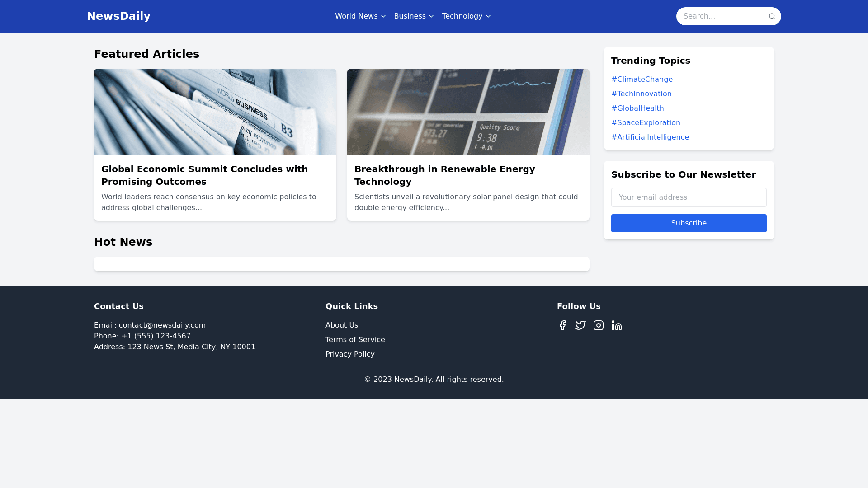Expand the Business dropdown menu
The image size is (868, 488).
point(414,16)
